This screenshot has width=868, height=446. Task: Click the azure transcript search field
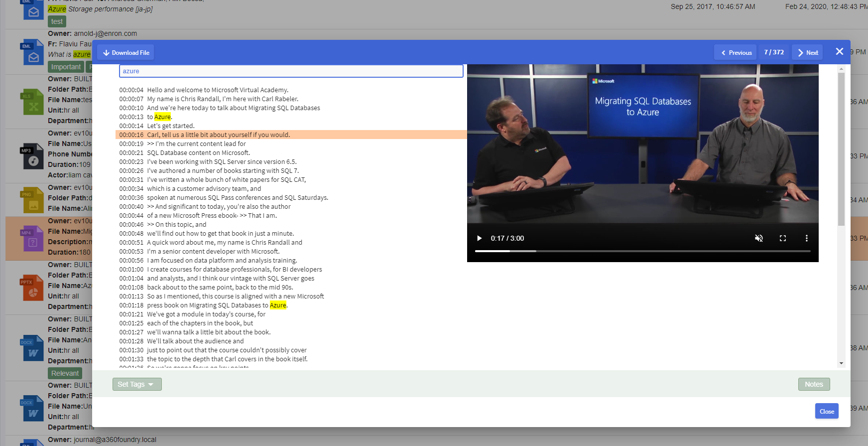[x=291, y=71]
